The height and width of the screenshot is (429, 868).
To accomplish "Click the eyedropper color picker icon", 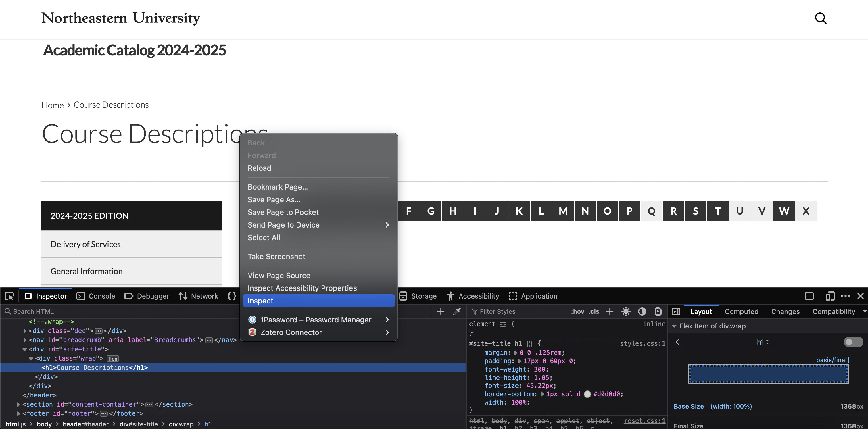I will 457,311.
